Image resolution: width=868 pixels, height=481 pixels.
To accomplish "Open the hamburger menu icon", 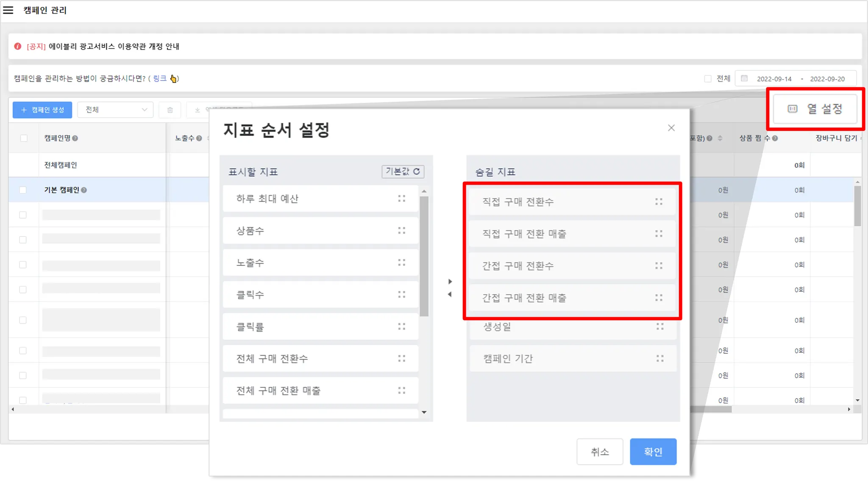I will 8,10.
